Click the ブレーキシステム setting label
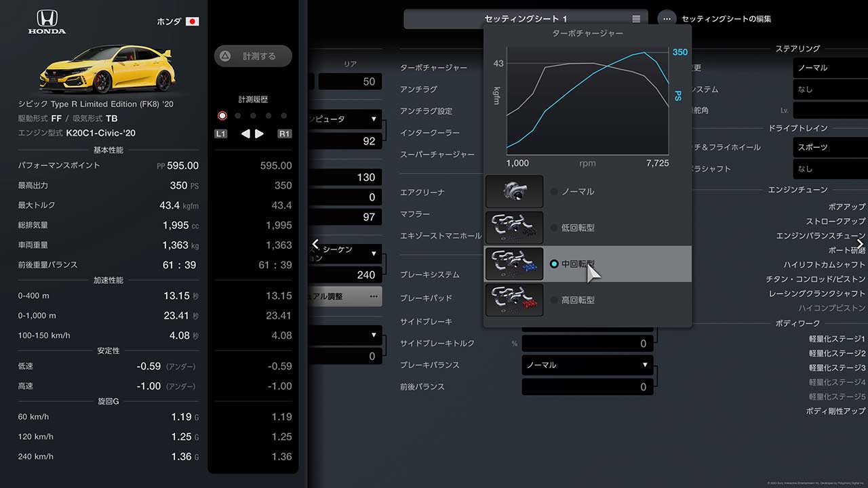Viewport: 868px width, 488px height. click(x=430, y=274)
